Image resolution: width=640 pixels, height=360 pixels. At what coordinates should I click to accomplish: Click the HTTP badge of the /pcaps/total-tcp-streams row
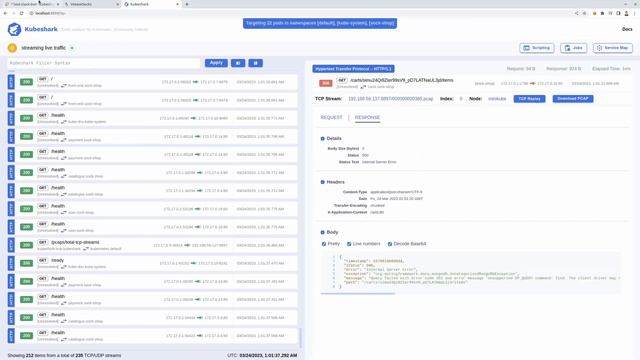(x=11, y=245)
